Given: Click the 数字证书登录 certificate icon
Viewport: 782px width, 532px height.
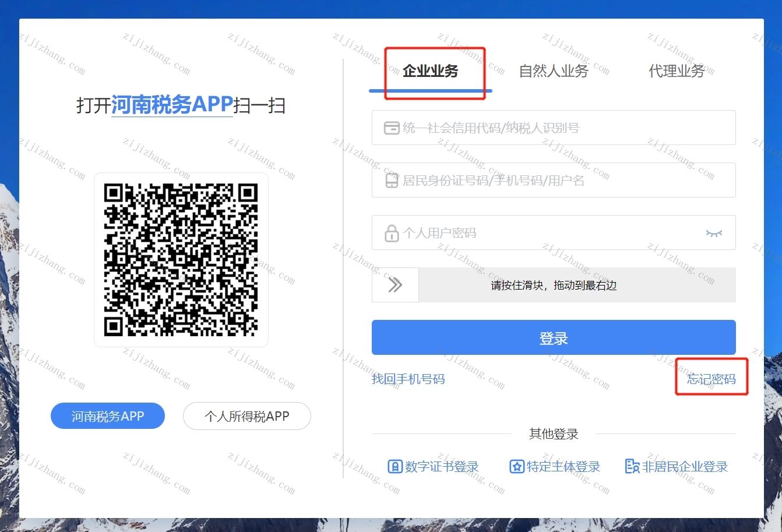Looking at the screenshot, I should click(395, 467).
